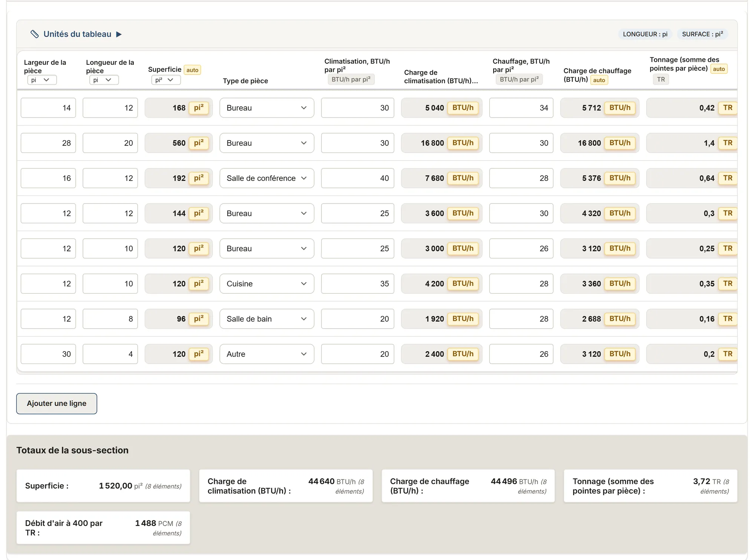Click the heating load cell 5 712 BTU/h
Image resolution: width=754 pixels, height=560 pixels.
click(x=599, y=108)
